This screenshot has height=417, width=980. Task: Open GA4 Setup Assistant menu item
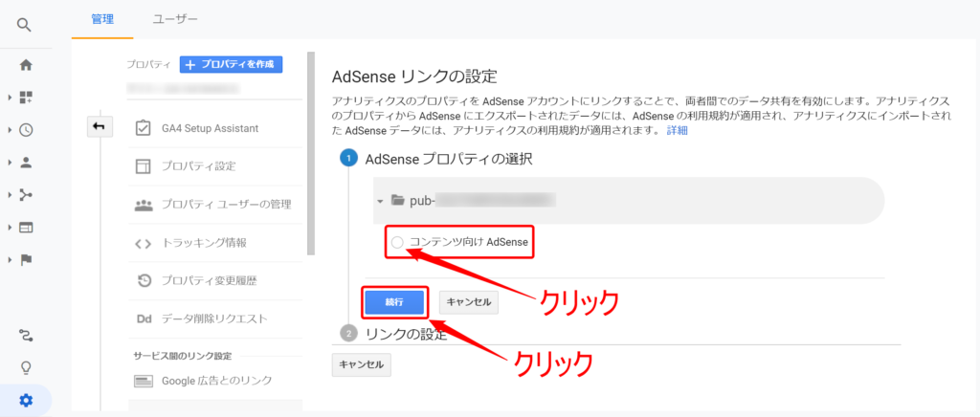[210, 128]
